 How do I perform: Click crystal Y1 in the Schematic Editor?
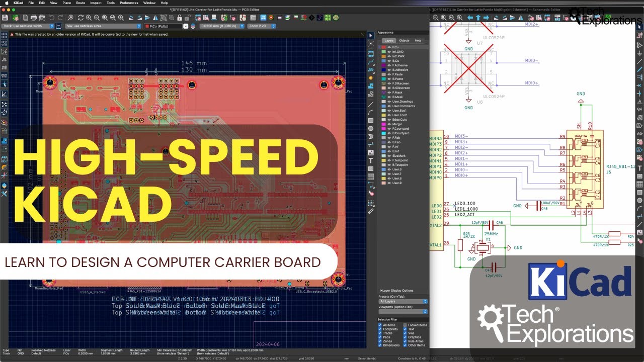484,247
